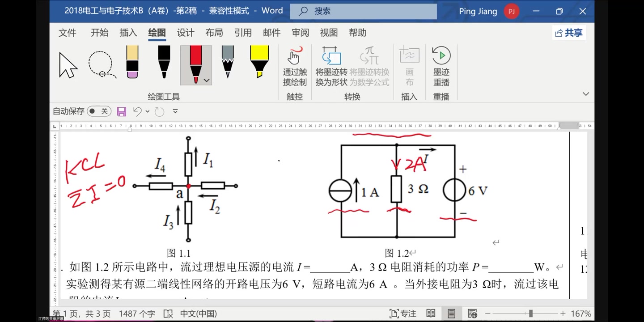
Task: Select the Lasso Select tool
Action: [x=102, y=65]
